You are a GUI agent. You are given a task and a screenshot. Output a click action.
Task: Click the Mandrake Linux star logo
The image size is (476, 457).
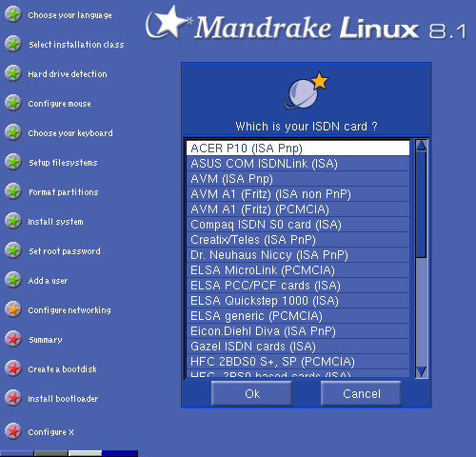[169, 22]
